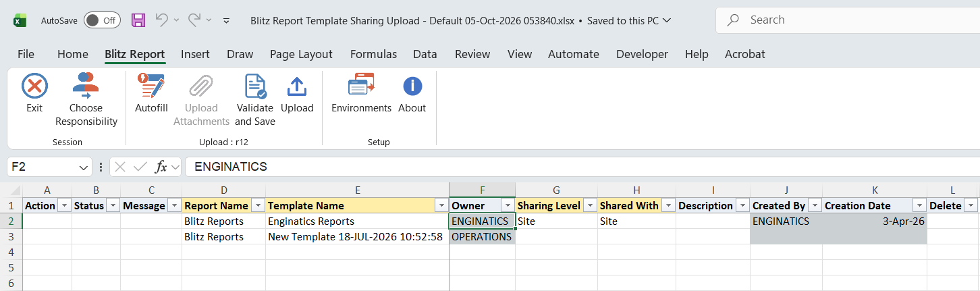The image size is (980, 291).
Task: Click the Save floppy disk icon
Action: (138, 20)
